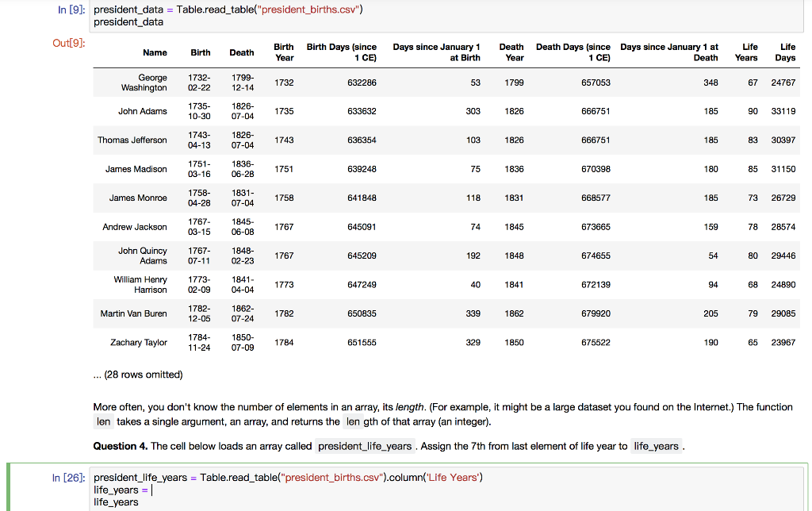This screenshot has width=812, height=511.
Task: Click the 'Death Year' column header
Action: click(511, 52)
